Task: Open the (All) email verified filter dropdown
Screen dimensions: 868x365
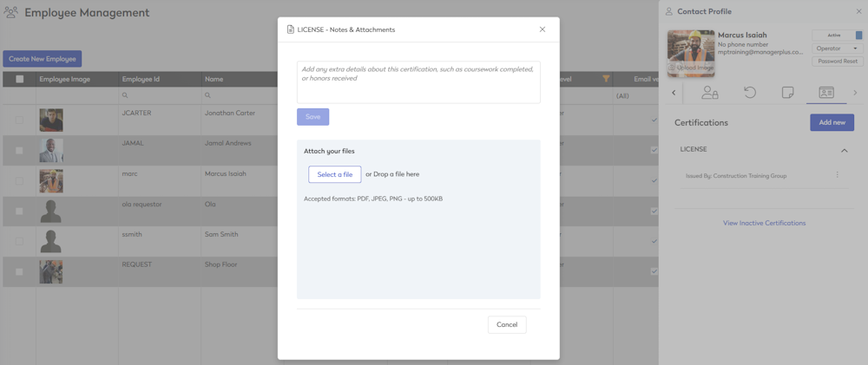Action: tap(636, 95)
